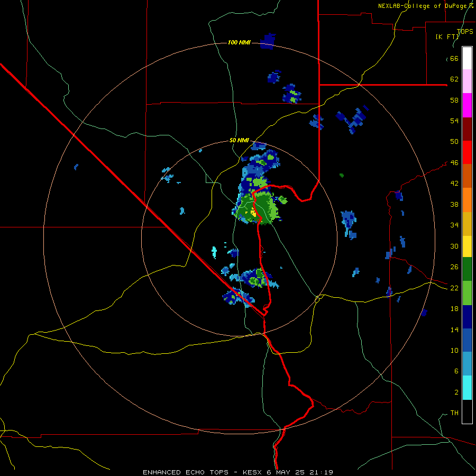Screen dimensions: 476x476
Task: Click the 30 legend value
Action: coord(454,246)
